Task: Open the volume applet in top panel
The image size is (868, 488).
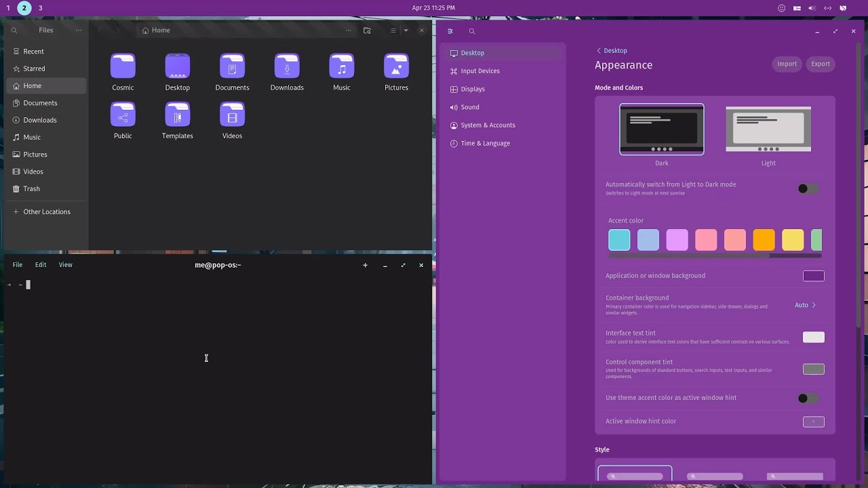Action: [812, 8]
